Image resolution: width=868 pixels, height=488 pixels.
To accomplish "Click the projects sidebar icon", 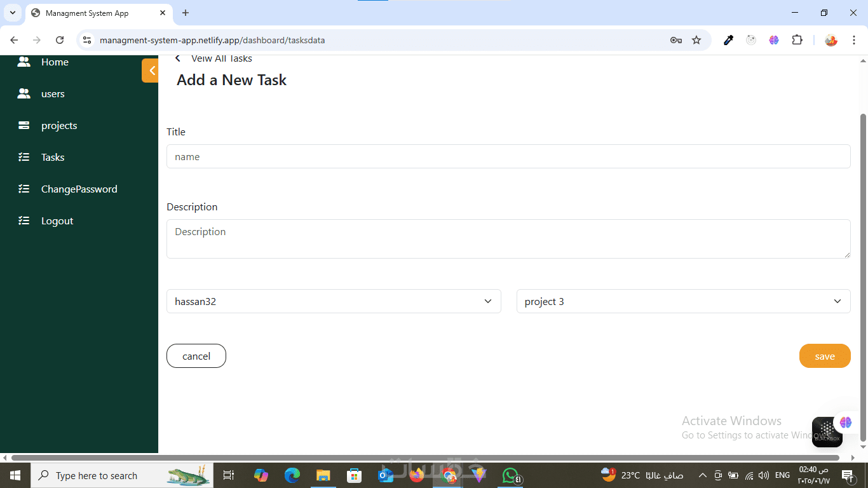I will point(24,125).
